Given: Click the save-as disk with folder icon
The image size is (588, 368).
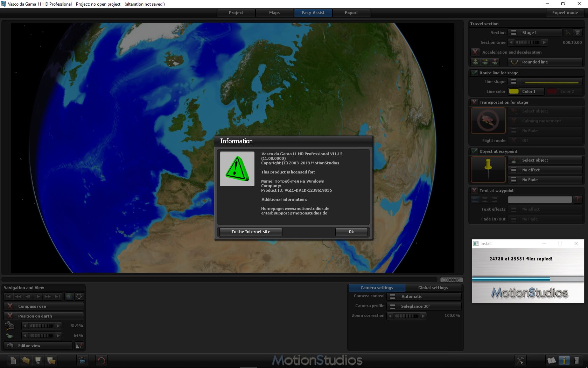Looking at the screenshot, I should point(51,360).
